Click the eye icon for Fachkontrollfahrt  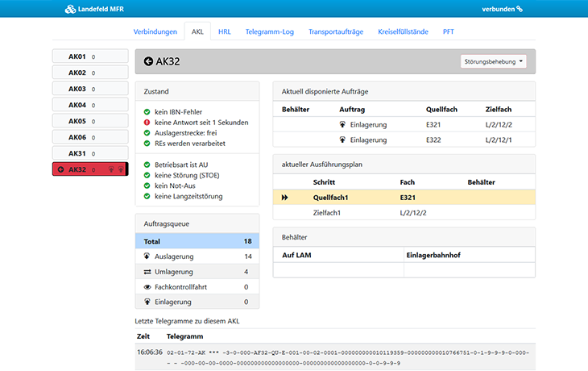(147, 286)
